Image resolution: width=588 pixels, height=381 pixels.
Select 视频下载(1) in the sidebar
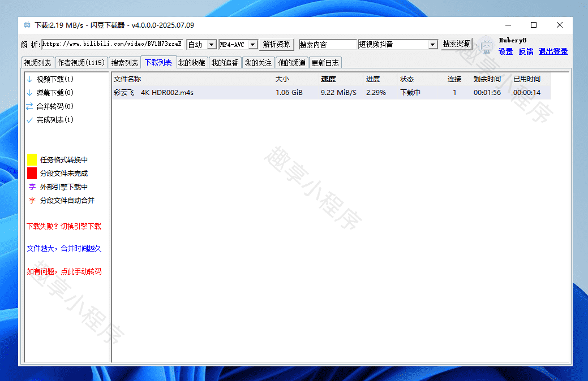click(55, 79)
